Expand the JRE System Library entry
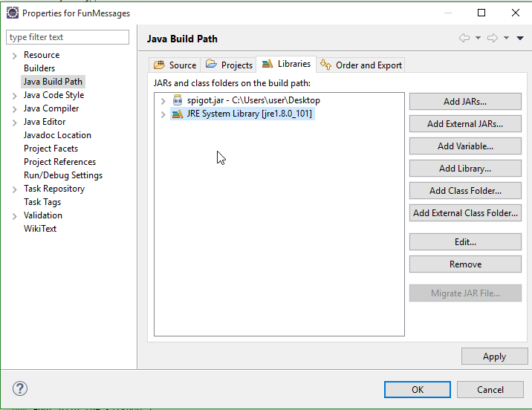532x410 pixels. pos(163,114)
